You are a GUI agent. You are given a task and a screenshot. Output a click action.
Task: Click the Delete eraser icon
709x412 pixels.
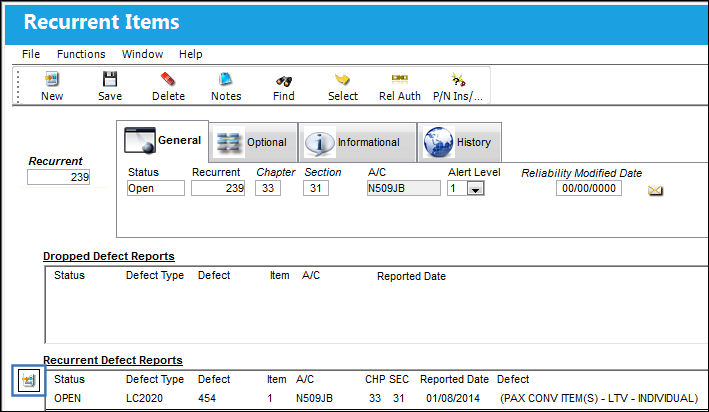point(168,80)
